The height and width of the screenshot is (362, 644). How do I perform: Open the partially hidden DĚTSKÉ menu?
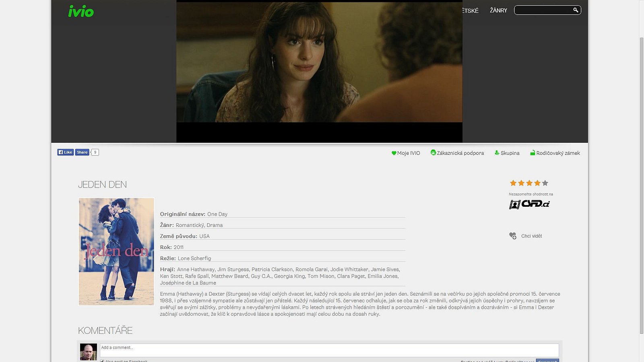(470, 11)
